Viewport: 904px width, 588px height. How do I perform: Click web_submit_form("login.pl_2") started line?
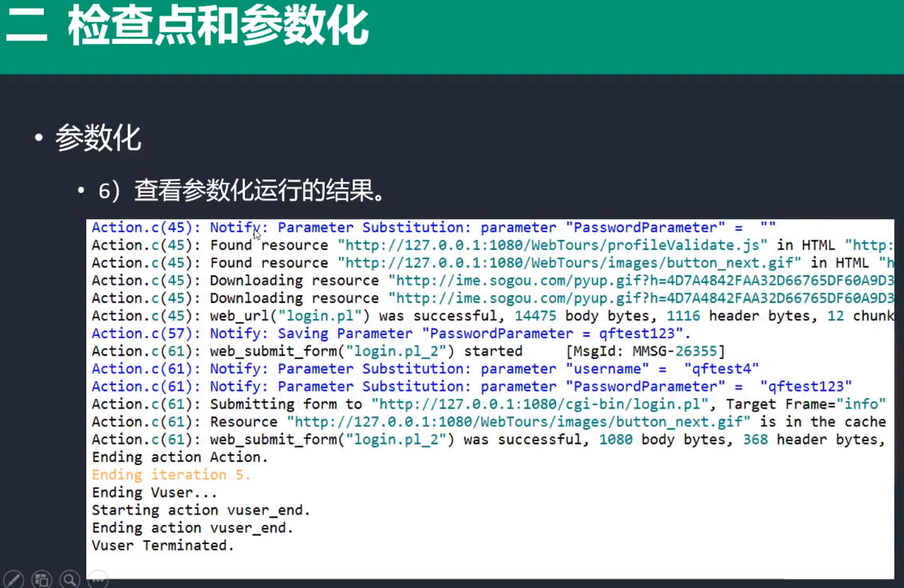coord(409,351)
